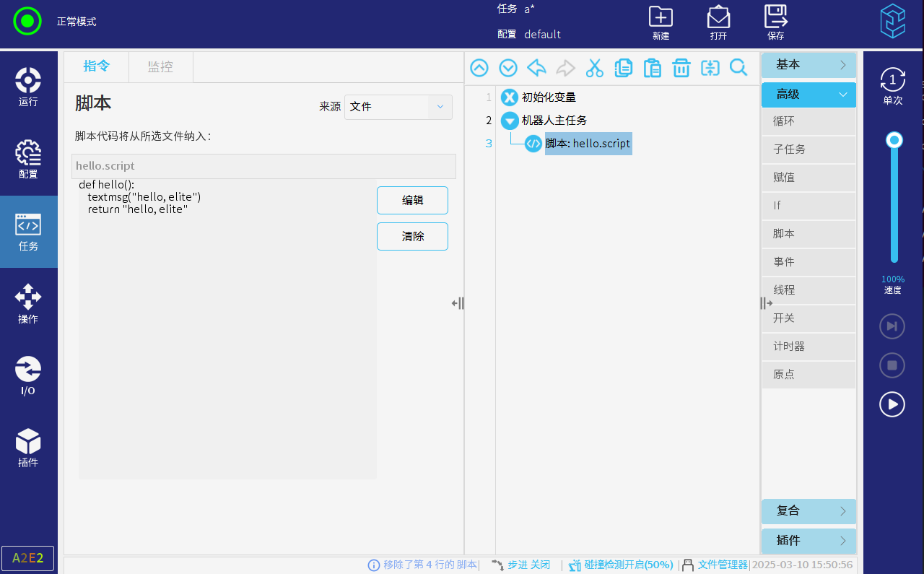Click the cut scissors icon in toolbar
924x574 pixels.
(594, 68)
